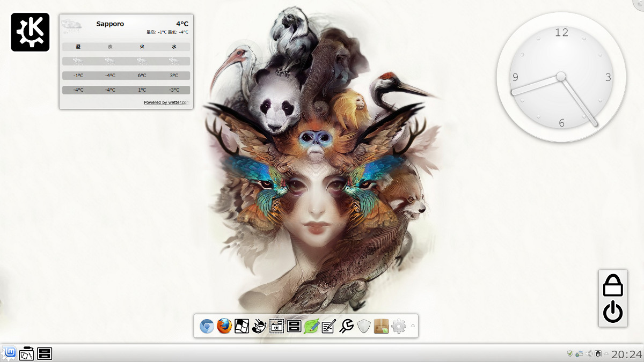This screenshot has width=644, height=362.
Task: Open the file manager on the taskbar
Action: pyautogui.click(x=45, y=353)
